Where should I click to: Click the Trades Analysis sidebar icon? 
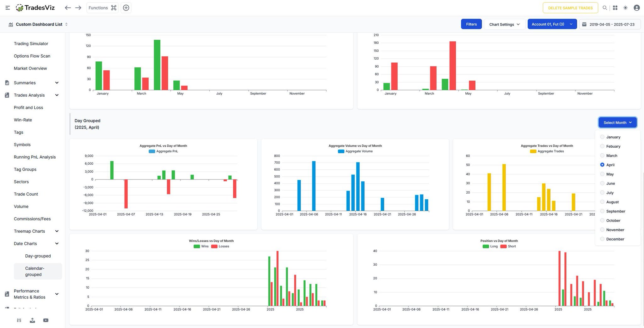[x=7, y=95]
